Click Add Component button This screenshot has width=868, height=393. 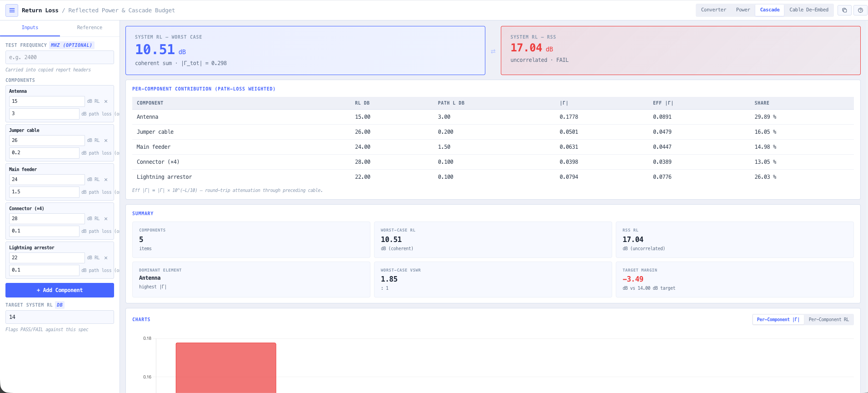tap(60, 290)
